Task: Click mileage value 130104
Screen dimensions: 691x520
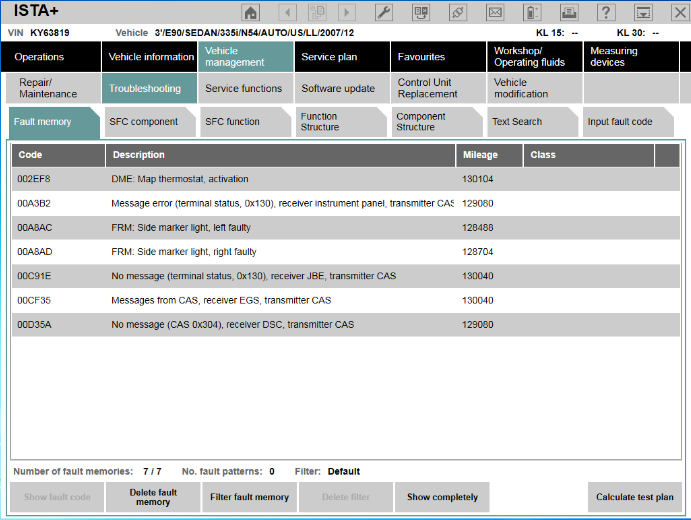Action: coord(477,179)
